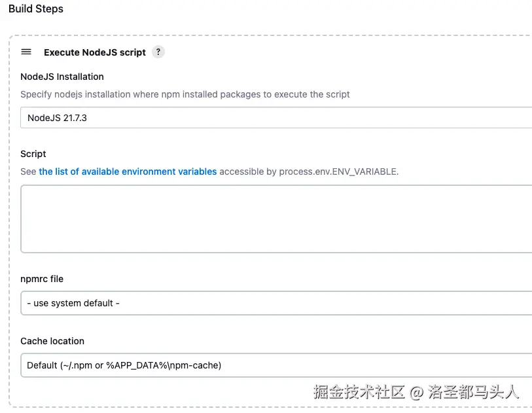The width and height of the screenshot is (532, 413).
Task: Click the Build Steps section heading
Action: click(36, 9)
